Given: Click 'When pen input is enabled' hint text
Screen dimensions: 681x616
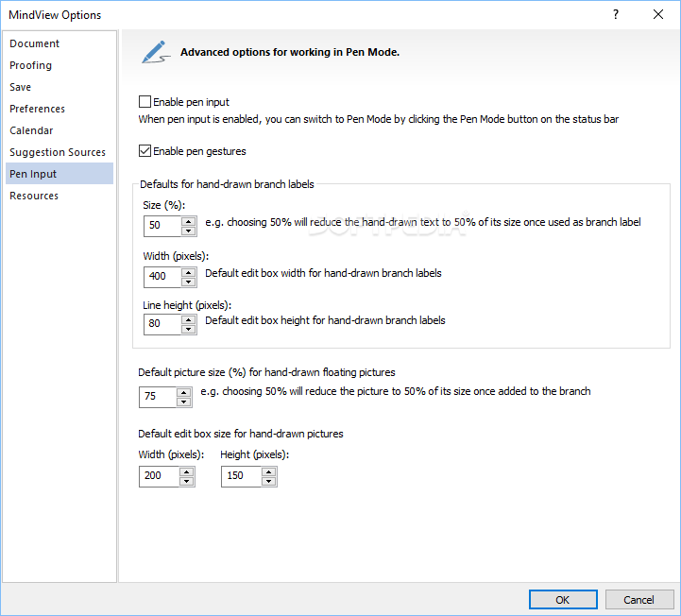Looking at the screenshot, I should coord(379,119).
